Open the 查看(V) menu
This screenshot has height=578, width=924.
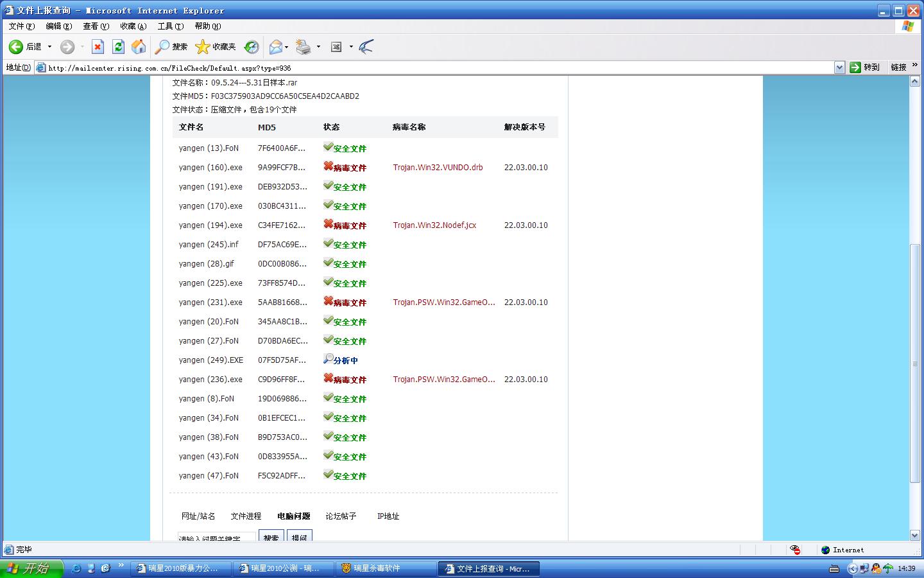[x=96, y=26]
